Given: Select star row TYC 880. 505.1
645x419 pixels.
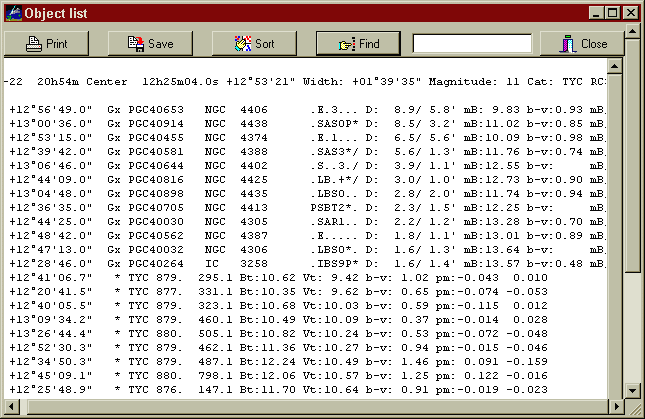Looking at the screenshot, I should tap(306, 333).
